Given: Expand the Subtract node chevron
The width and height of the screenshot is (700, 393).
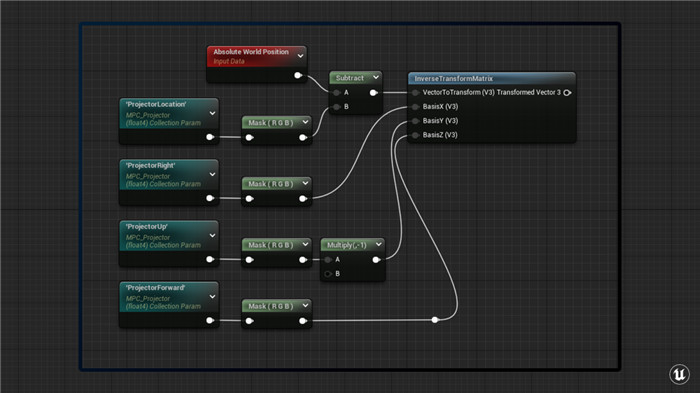Looking at the screenshot, I should click(x=376, y=78).
